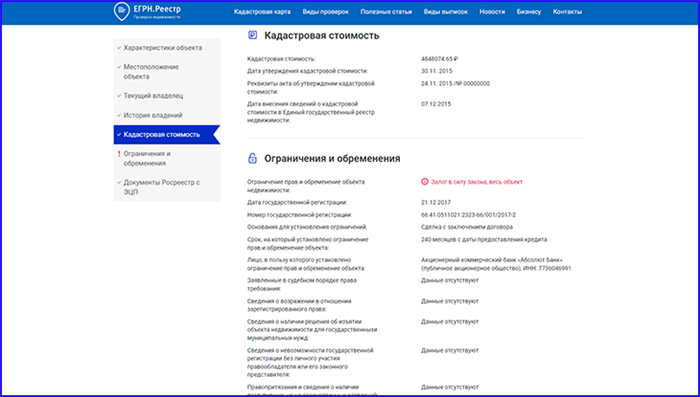700x397 pixels.
Task: Jump to Характеристики объекта section
Action: pyautogui.click(x=167, y=48)
